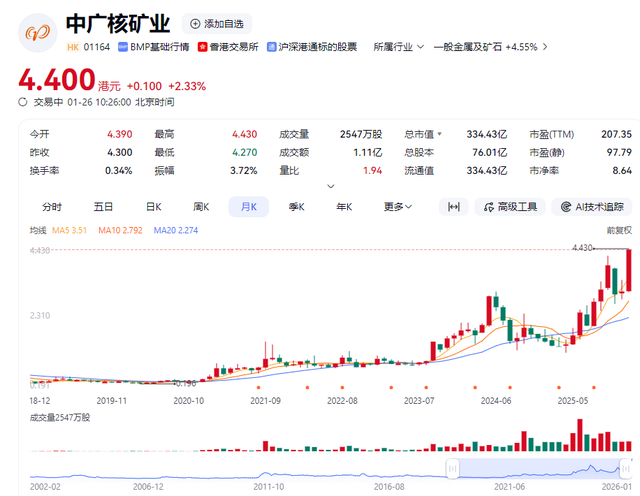
Task: Click the stock code 01164
Action: (x=97, y=47)
